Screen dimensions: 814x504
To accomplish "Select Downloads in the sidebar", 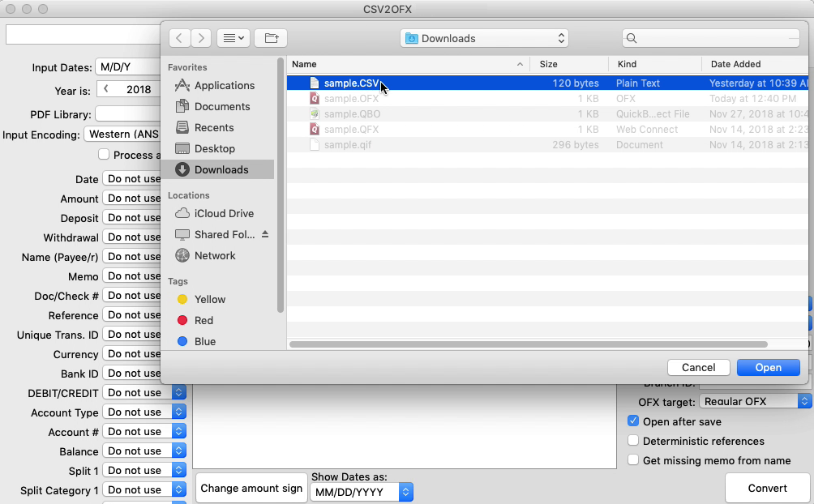I will point(217,169).
